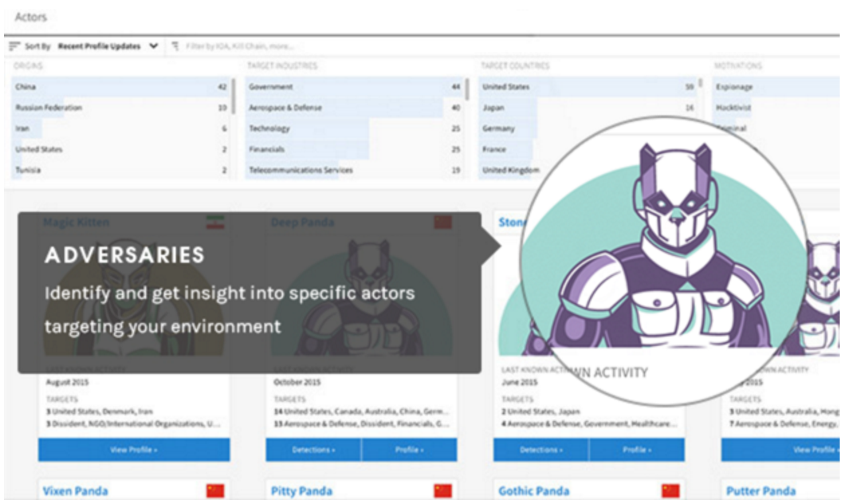This screenshot has width=845, height=504.
Task: Open Detections for Deep Panda
Action: click(x=313, y=450)
